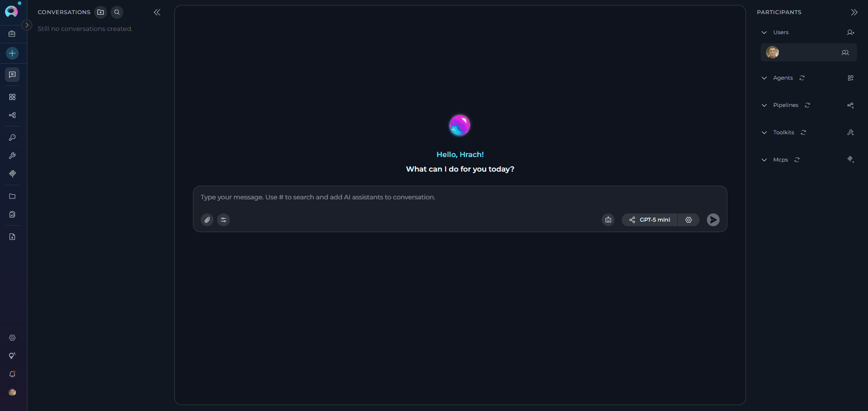Add a new MCP with the add-MCP icon
Screen dimensions: 868x411
[x=850, y=160]
